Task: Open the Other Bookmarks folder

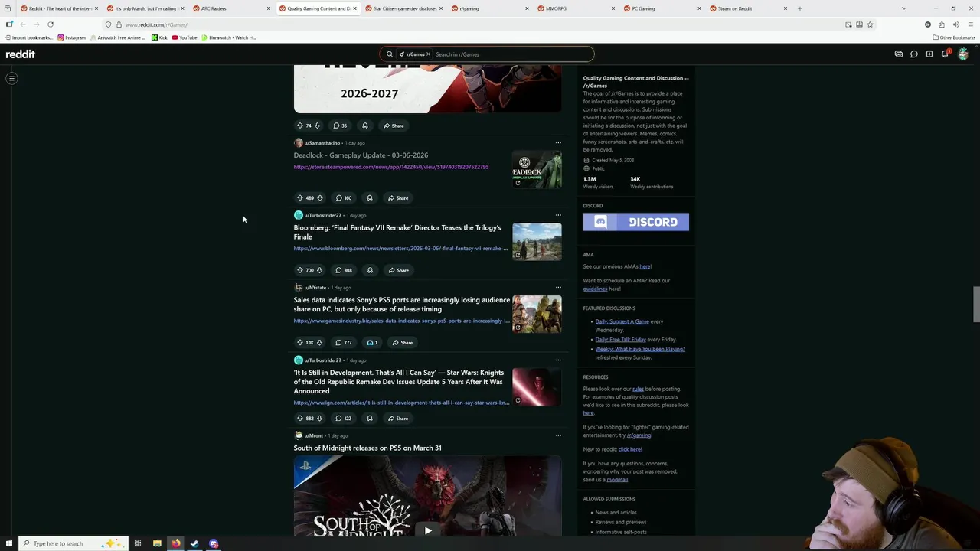Action: [x=954, y=37]
